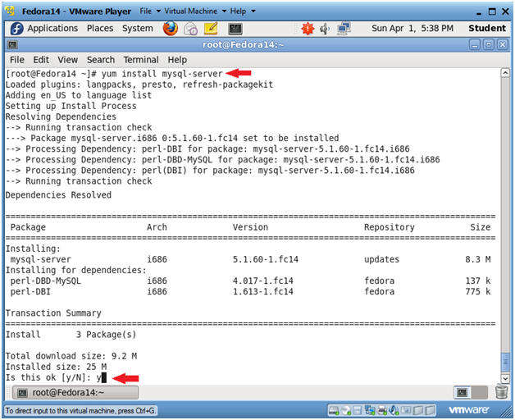The image size is (515, 420).
Task: Open the System menu
Action: [x=137, y=29]
